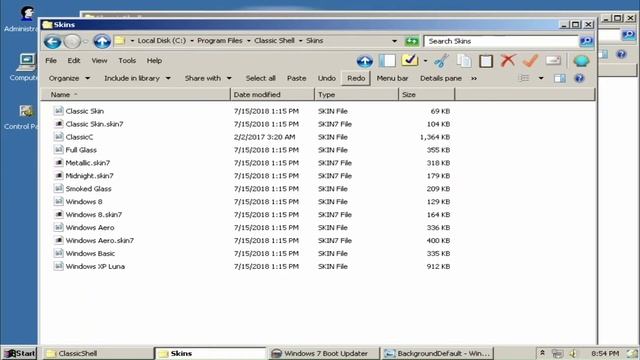Viewport: 640px width, 360px height.
Task: Open the Edit menu
Action: tap(73, 60)
